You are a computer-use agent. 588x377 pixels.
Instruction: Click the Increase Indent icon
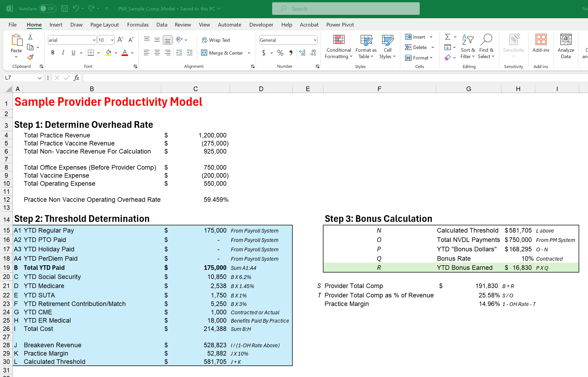tap(190, 53)
